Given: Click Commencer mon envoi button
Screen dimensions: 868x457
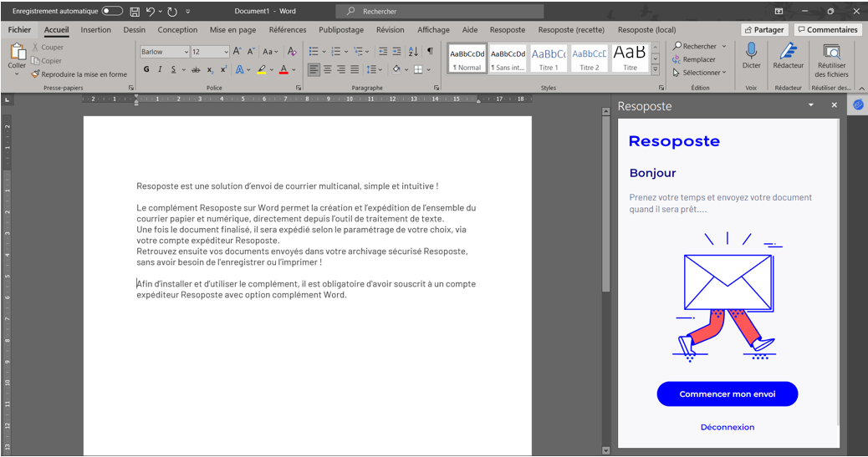Looking at the screenshot, I should pyautogui.click(x=728, y=394).
